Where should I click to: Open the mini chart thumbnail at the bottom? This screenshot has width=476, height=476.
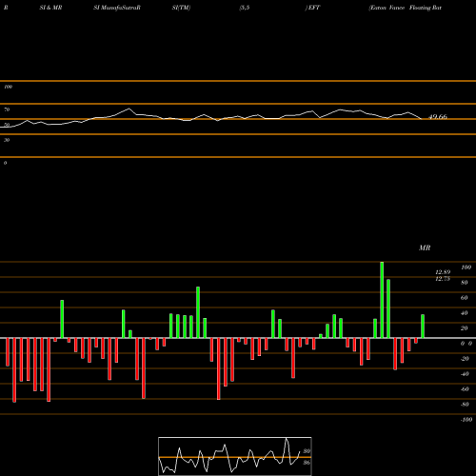235,456
